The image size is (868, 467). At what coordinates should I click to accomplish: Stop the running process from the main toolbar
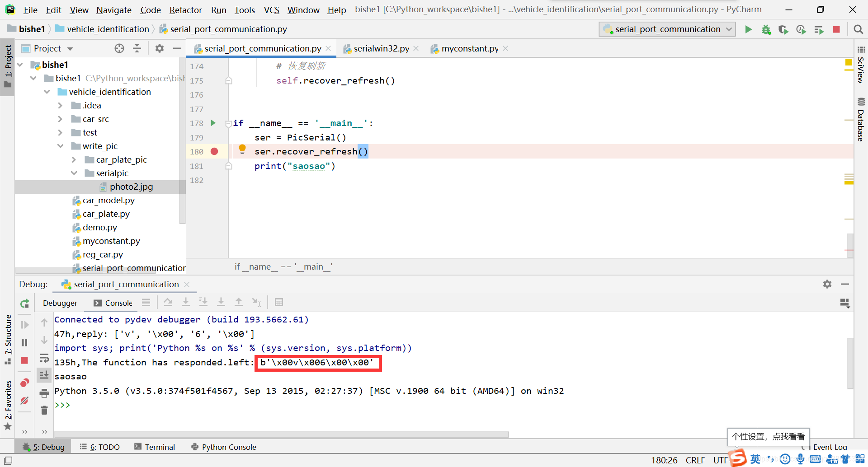pos(836,29)
